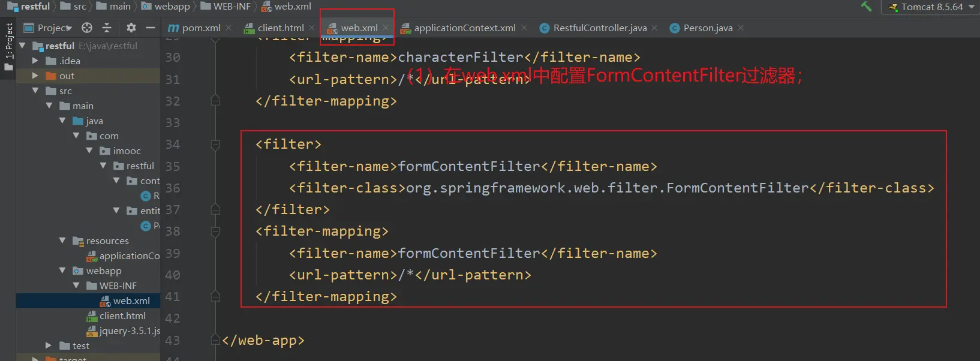Expand the out folder arrow
Image resolution: width=980 pixels, height=361 pixels.
click(35, 76)
